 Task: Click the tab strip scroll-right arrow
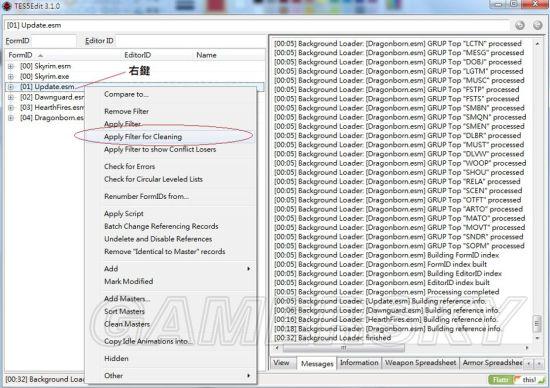539,363
